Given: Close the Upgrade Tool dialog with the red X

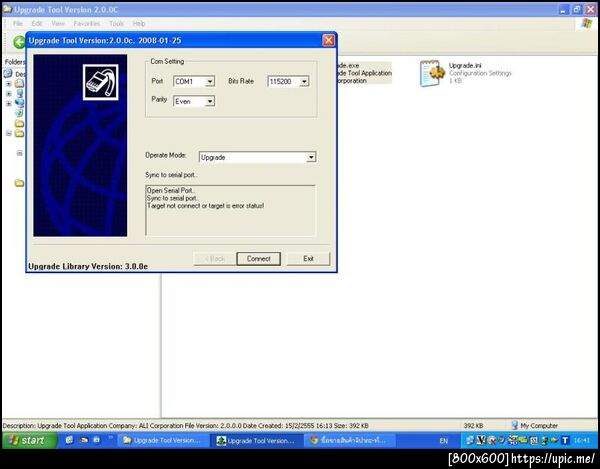Looking at the screenshot, I should coord(328,40).
